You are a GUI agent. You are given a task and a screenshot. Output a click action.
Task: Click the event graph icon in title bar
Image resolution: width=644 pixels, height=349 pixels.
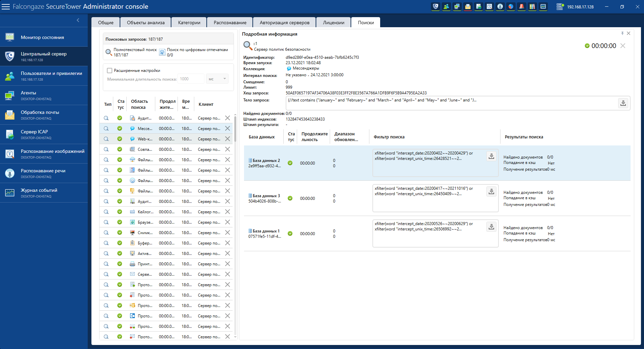(x=543, y=7)
